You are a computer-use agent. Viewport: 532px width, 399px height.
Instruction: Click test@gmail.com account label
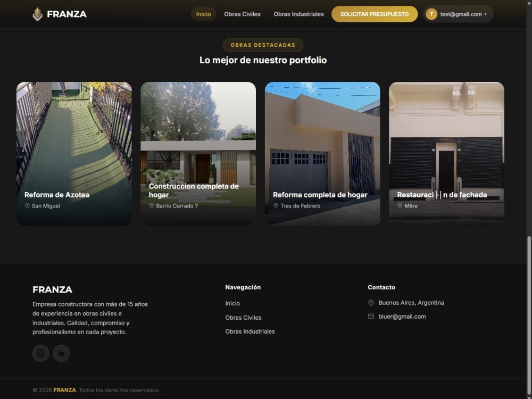point(461,14)
